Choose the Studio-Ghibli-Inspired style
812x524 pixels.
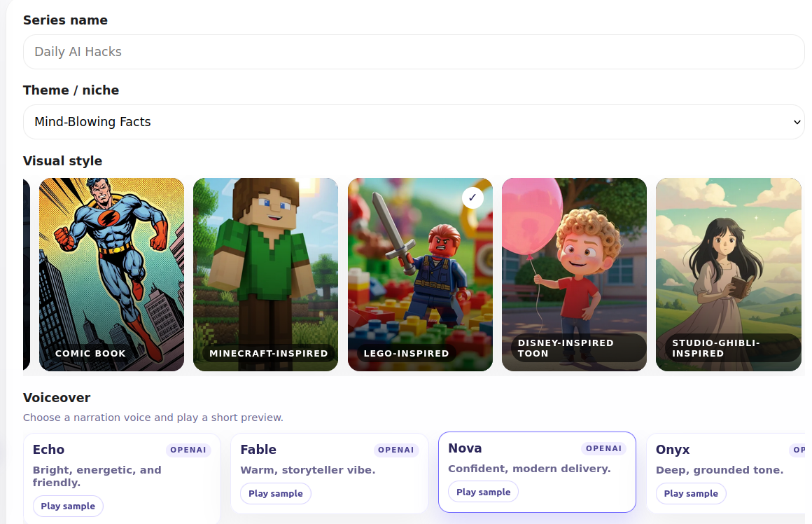click(728, 274)
